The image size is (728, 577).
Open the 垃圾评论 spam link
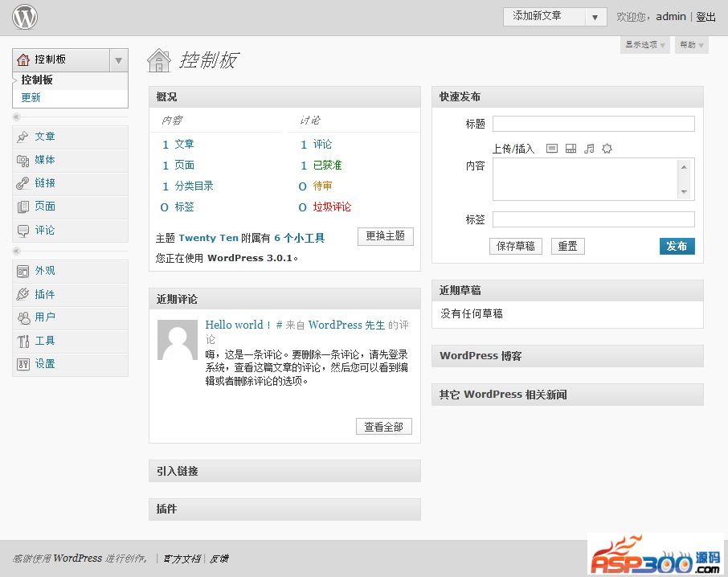332,207
